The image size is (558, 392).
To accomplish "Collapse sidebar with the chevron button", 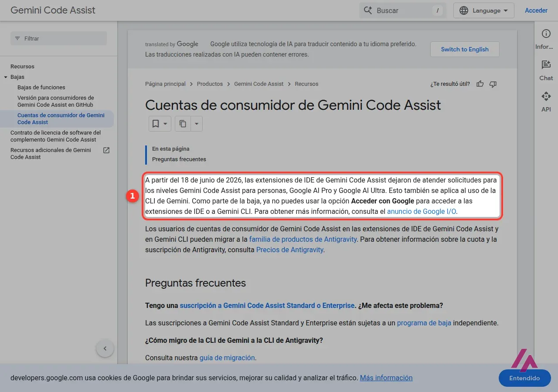I will click(x=105, y=348).
